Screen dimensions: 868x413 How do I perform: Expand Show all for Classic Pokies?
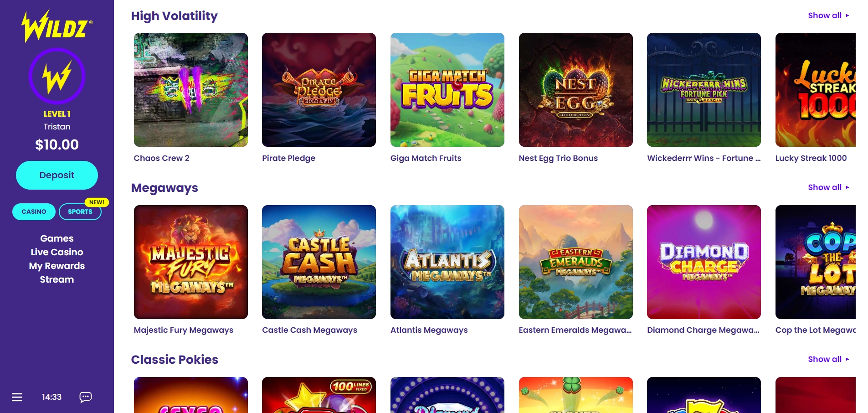pos(828,359)
